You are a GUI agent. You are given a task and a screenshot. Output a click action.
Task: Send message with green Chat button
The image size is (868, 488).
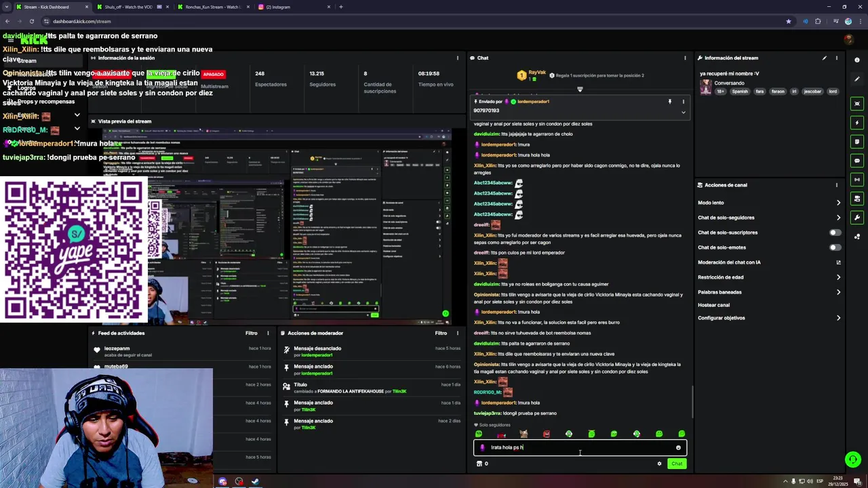tap(677, 464)
